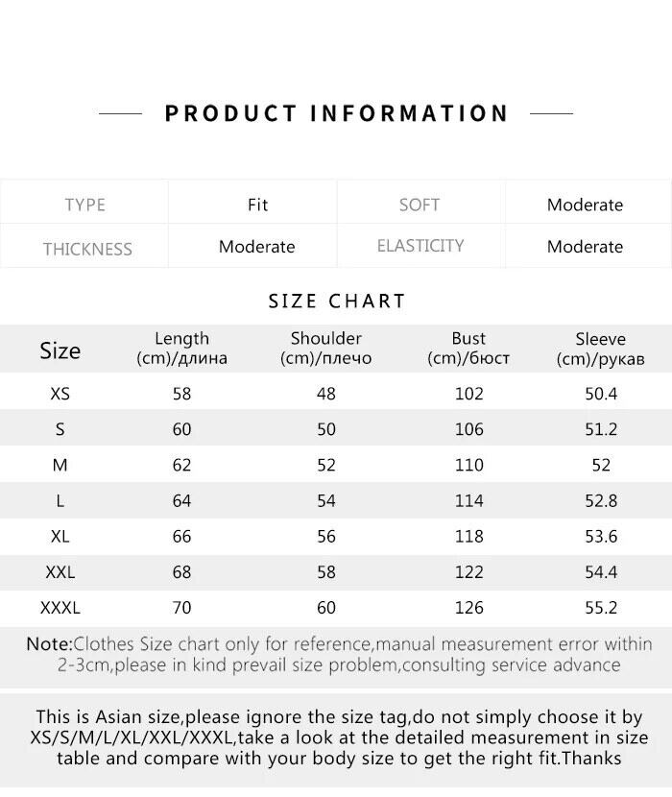Select the SOFT label cell
Image resolution: width=672 pixels, height=797 pixels.
click(x=420, y=205)
